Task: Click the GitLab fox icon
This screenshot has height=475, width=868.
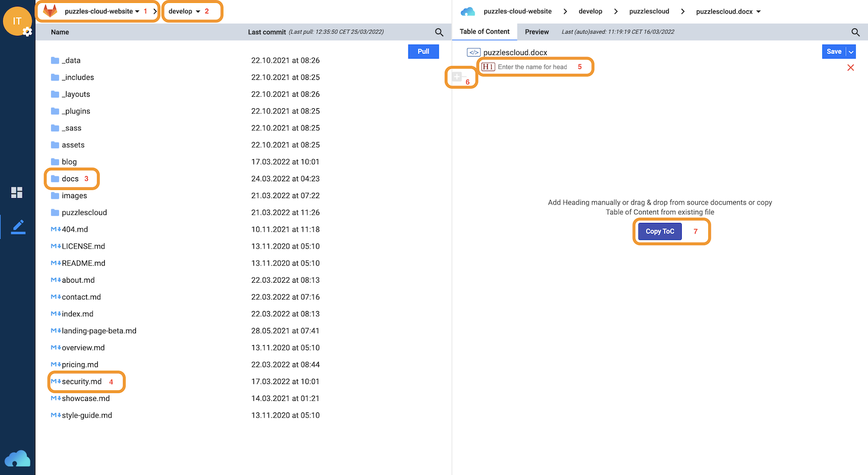Action: (x=50, y=11)
